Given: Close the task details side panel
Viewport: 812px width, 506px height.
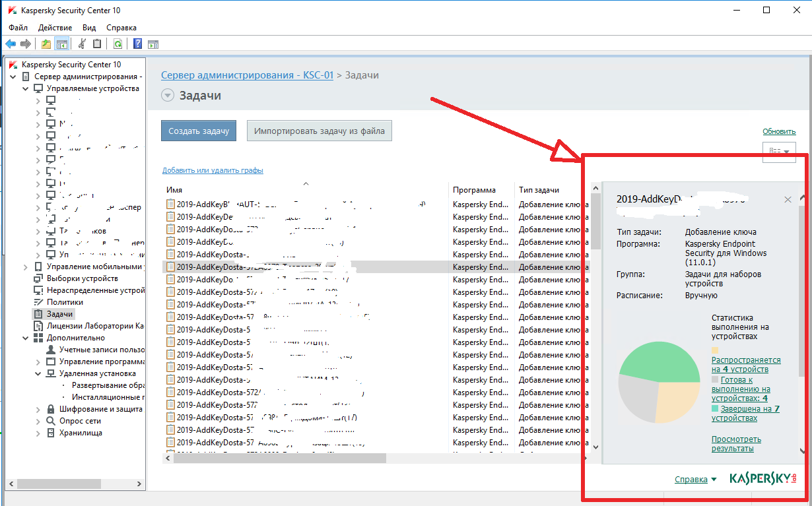Looking at the screenshot, I should pyautogui.click(x=788, y=199).
